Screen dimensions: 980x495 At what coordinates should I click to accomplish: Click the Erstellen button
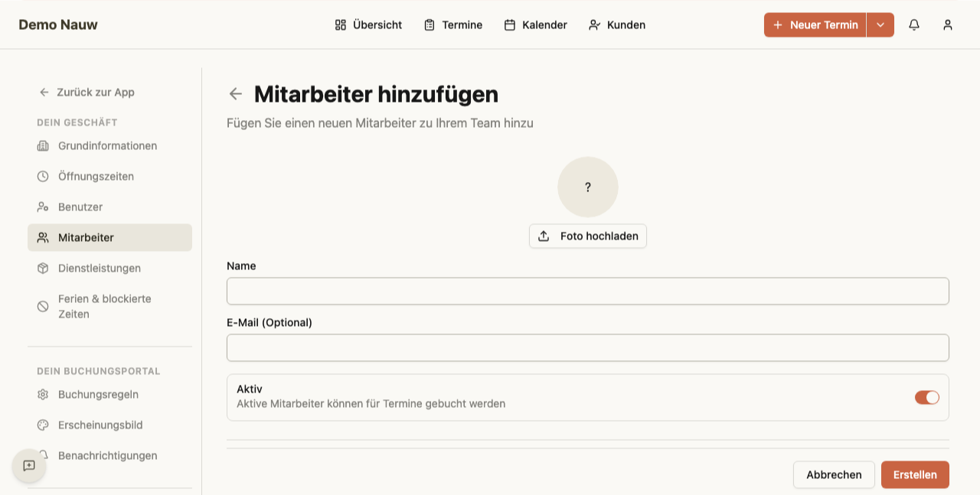coord(915,474)
